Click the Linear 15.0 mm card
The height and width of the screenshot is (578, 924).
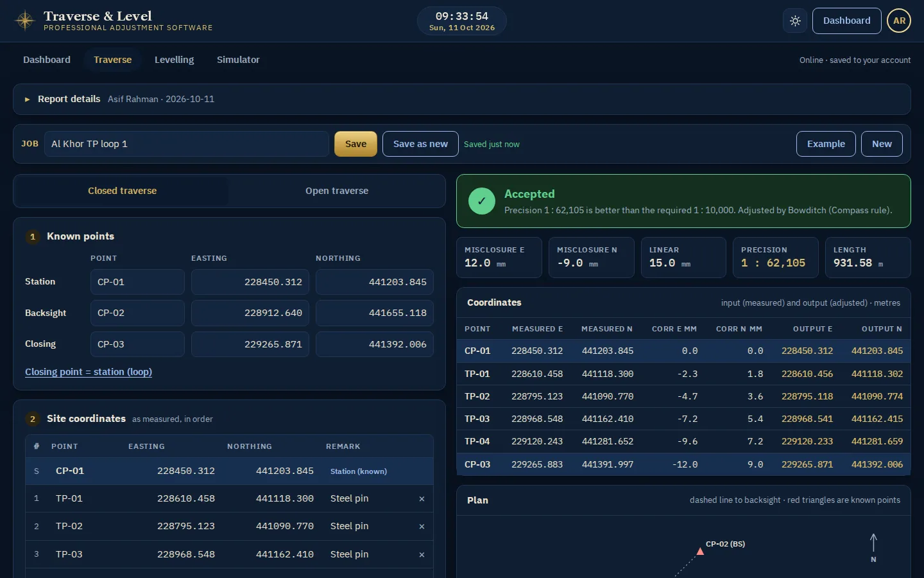click(683, 258)
